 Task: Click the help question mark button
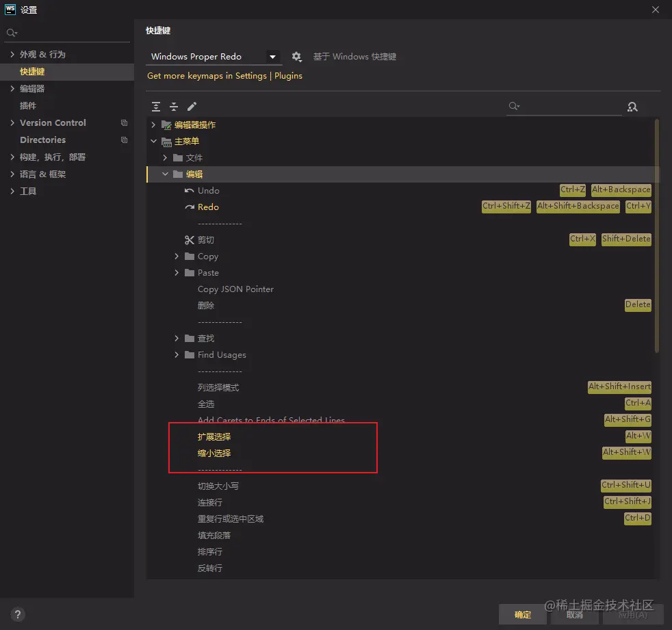tap(18, 614)
